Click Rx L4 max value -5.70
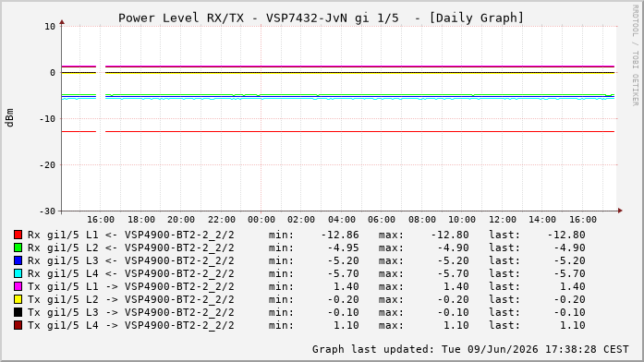The height and width of the screenshot is (362, 644). tap(453, 273)
